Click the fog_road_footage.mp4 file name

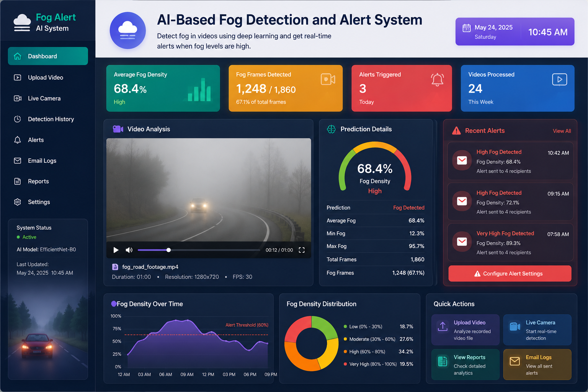tap(150, 267)
